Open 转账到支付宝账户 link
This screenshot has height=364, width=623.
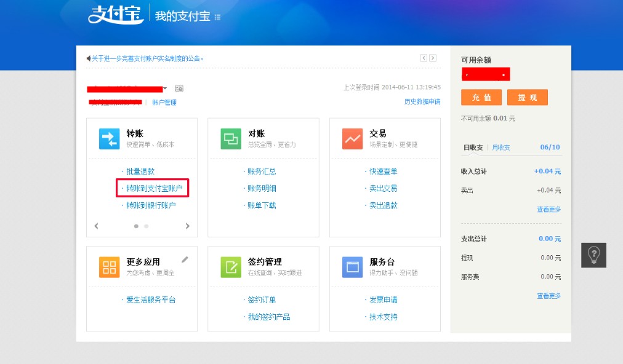pyautogui.click(x=155, y=188)
